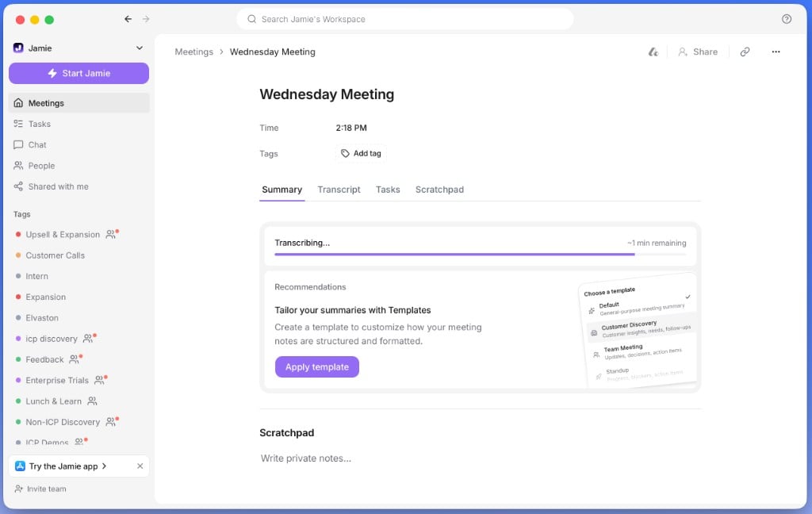Select the Lunch & Learn tag
Screen dimensions: 812x514
click(x=53, y=401)
